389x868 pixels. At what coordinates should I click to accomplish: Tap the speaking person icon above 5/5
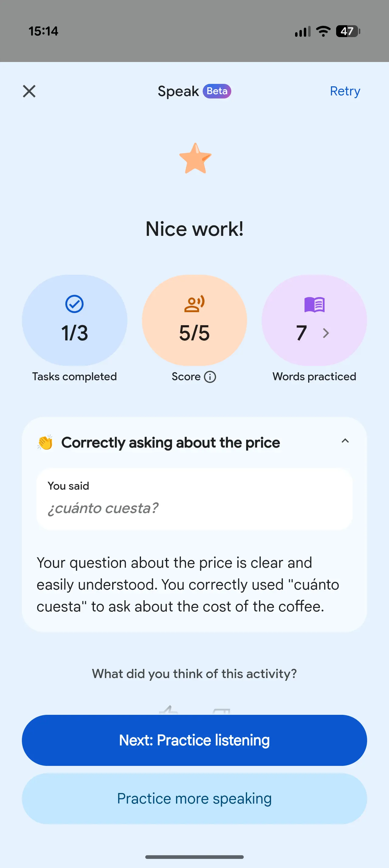pyautogui.click(x=194, y=304)
